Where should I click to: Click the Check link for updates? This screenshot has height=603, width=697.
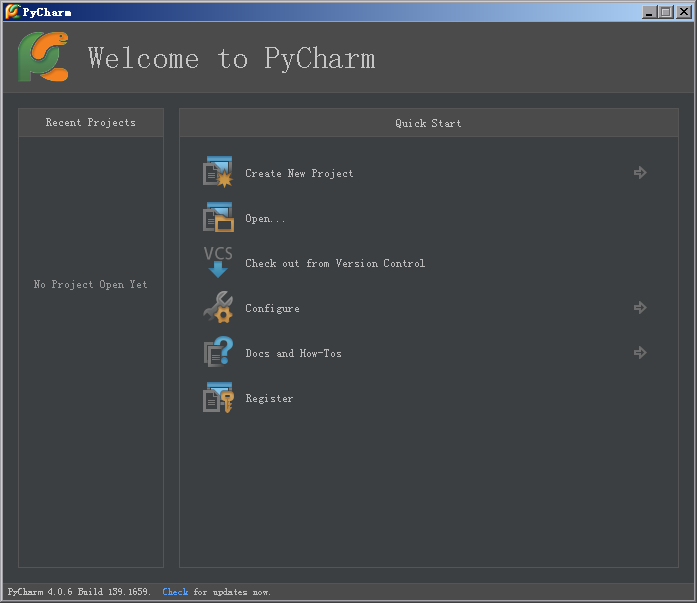pyautogui.click(x=175, y=591)
